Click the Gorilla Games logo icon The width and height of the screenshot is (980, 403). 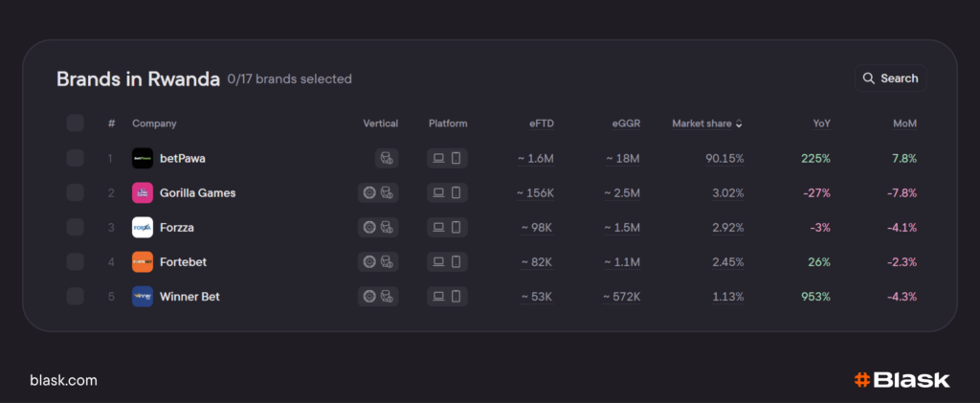(x=143, y=192)
